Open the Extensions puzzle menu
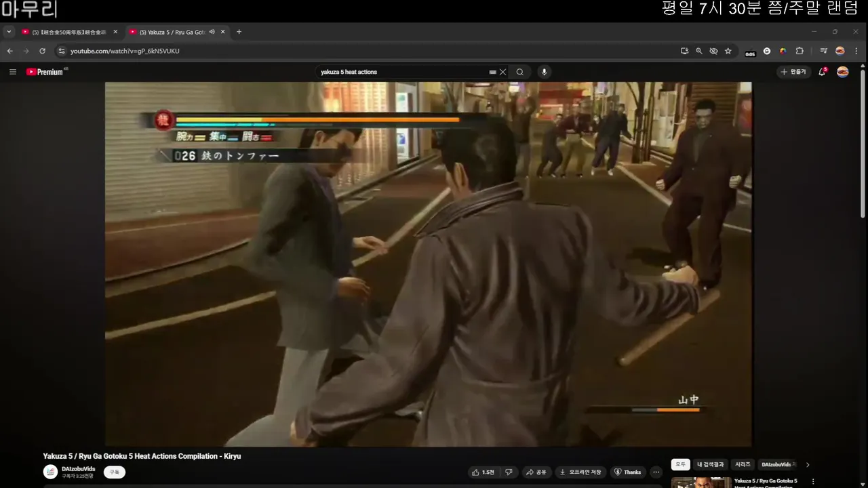 pos(800,51)
